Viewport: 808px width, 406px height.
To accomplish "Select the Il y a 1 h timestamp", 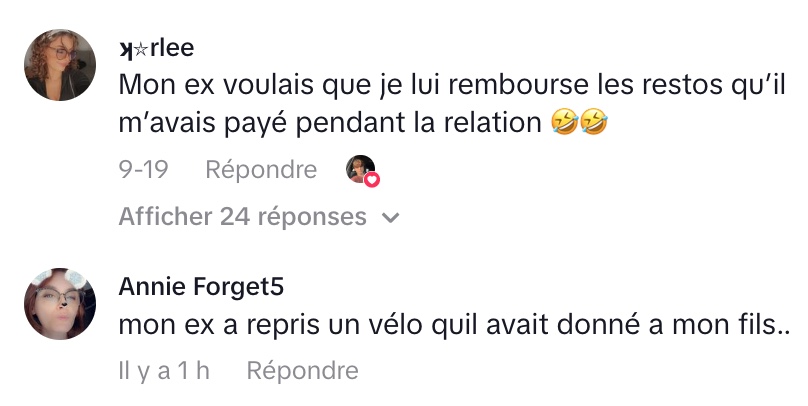I will click(x=164, y=370).
